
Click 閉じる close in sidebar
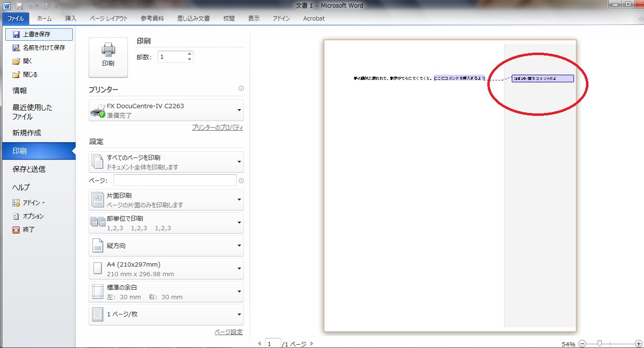coord(39,75)
